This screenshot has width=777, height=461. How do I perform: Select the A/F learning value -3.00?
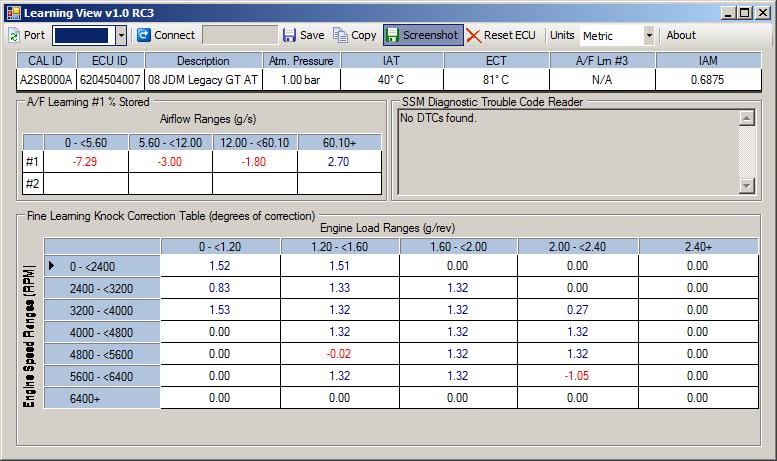point(170,162)
